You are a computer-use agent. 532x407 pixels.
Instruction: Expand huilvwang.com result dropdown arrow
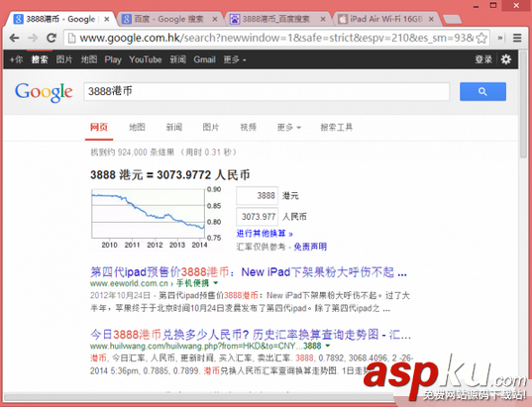[328, 346]
